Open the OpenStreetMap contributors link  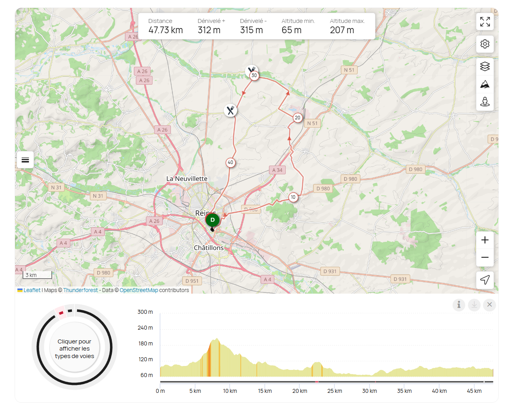(139, 290)
